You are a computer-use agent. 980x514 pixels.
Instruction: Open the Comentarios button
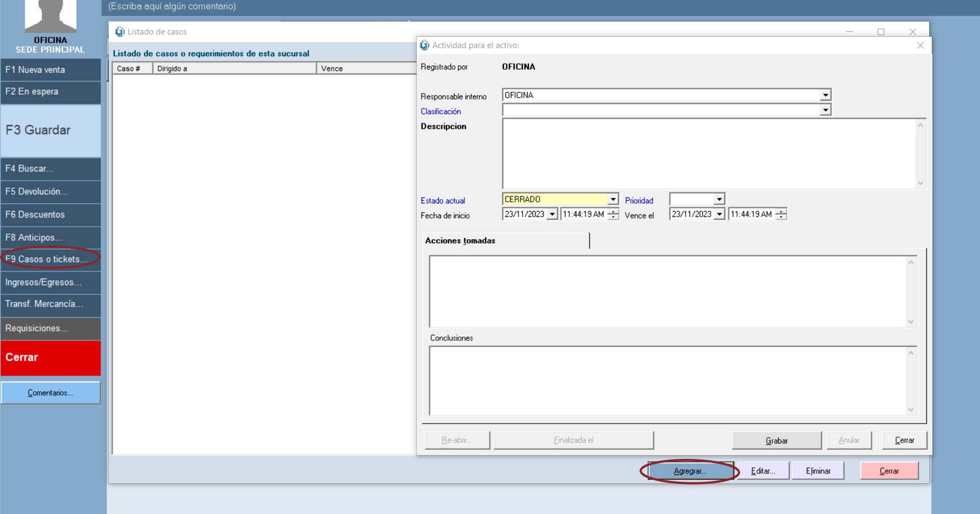(x=50, y=393)
